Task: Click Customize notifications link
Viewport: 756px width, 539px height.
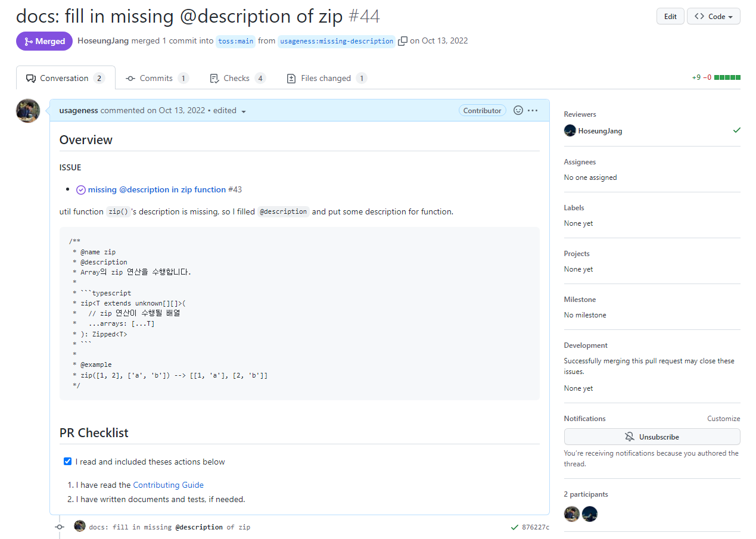Action: (724, 419)
